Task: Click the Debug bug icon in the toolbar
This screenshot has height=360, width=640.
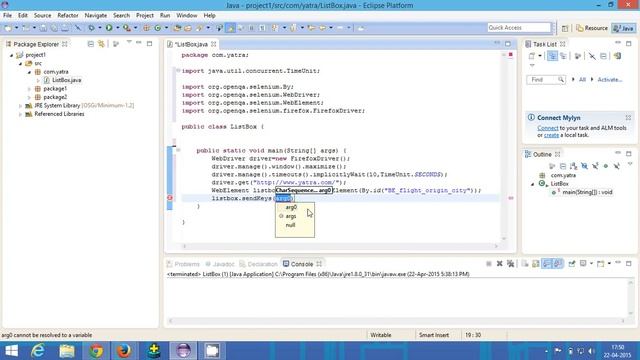Action: click(x=91, y=28)
